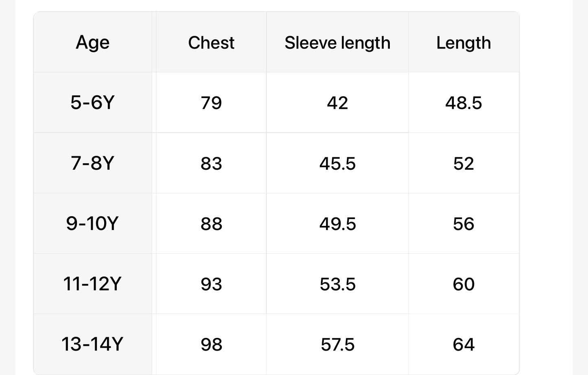
Task: Click sleeve length 53.5 cell
Action: pos(337,284)
